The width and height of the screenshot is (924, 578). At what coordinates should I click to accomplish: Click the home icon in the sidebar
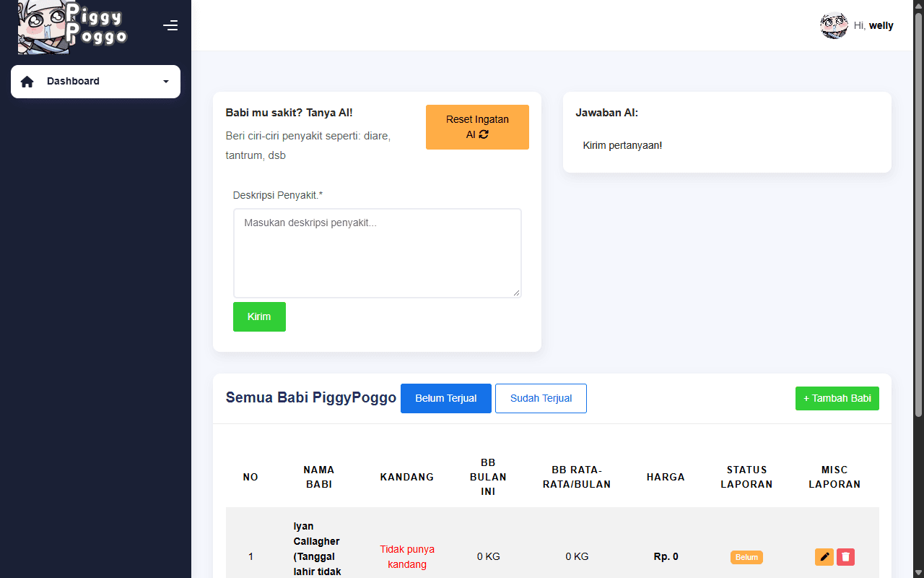[27, 82]
